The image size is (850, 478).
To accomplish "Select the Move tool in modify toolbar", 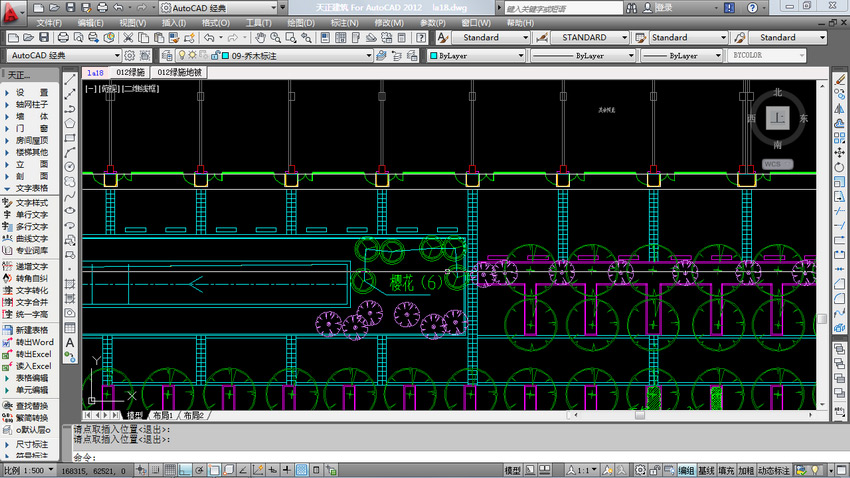I will [839, 153].
